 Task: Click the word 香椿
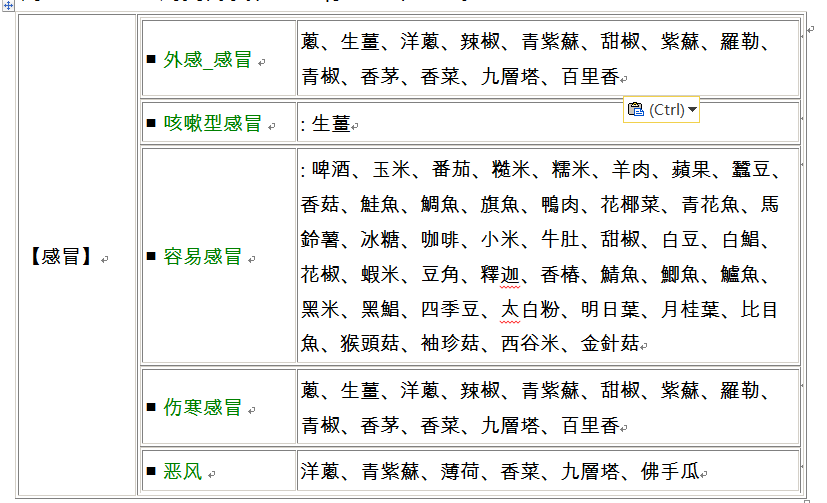(x=561, y=275)
